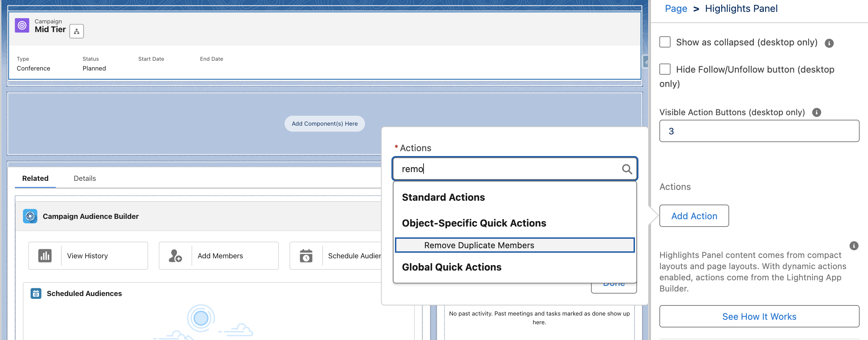Image resolution: width=868 pixels, height=340 pixels.
Task: Click the Add Members button
Action: coord(219,256)
